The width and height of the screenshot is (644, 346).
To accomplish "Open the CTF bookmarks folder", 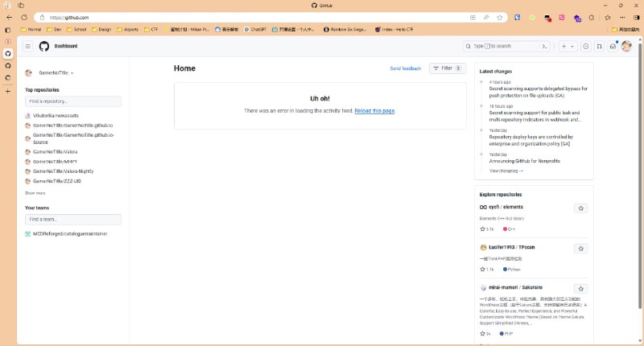I will pyautogui.click(x=151, y=29).
